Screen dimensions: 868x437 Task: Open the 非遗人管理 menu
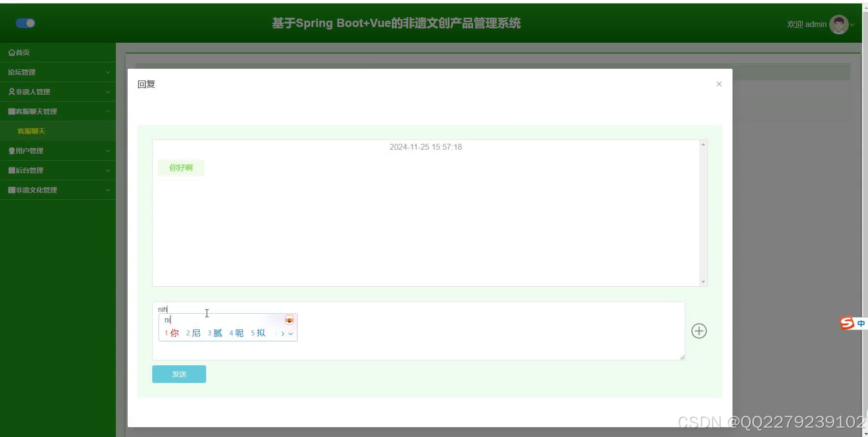pyautogui.click(x=58, y=92)
